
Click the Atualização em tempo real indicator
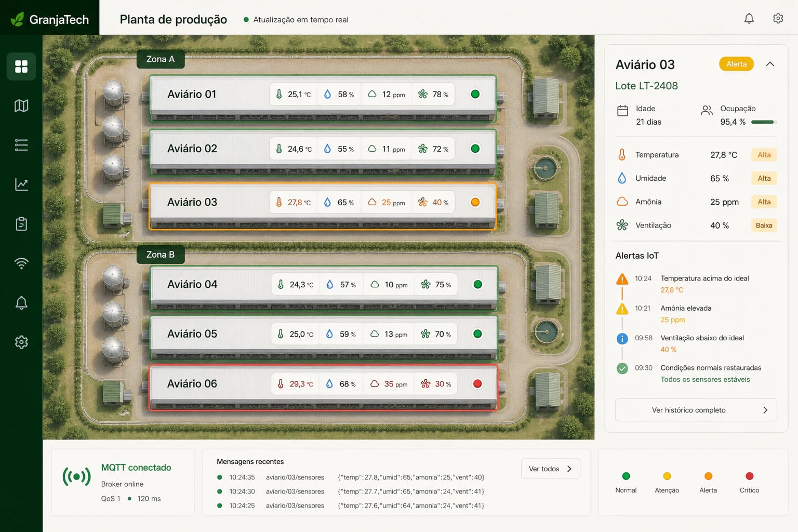pos(296,20)
